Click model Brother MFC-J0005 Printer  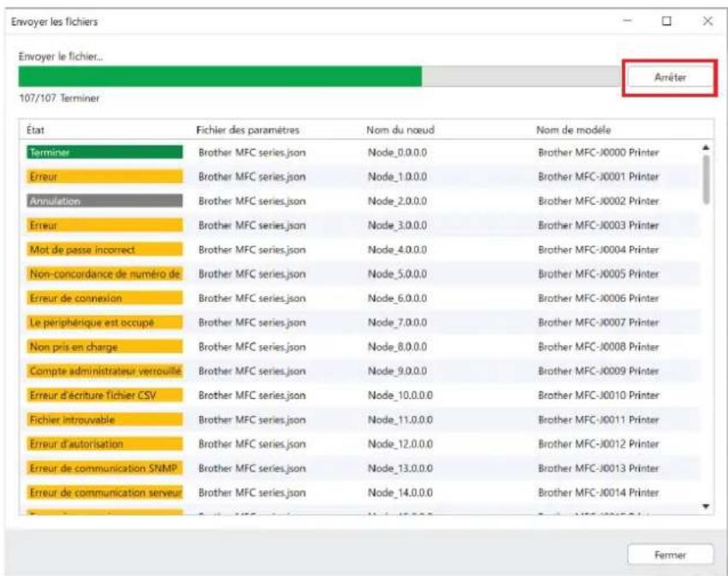tap(599, 274)
